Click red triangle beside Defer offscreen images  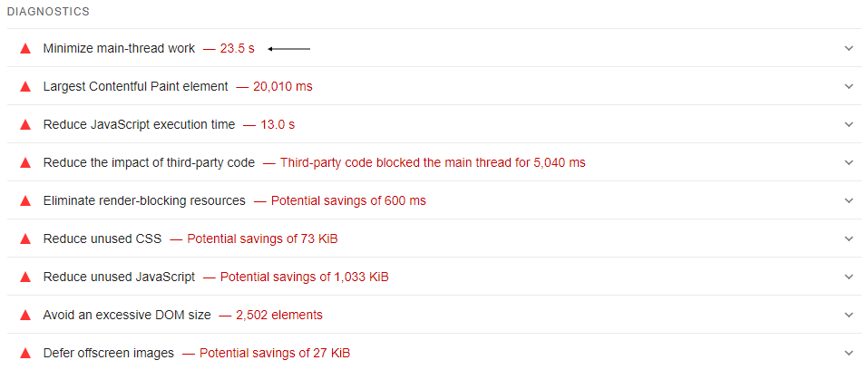tap(24, 354)
